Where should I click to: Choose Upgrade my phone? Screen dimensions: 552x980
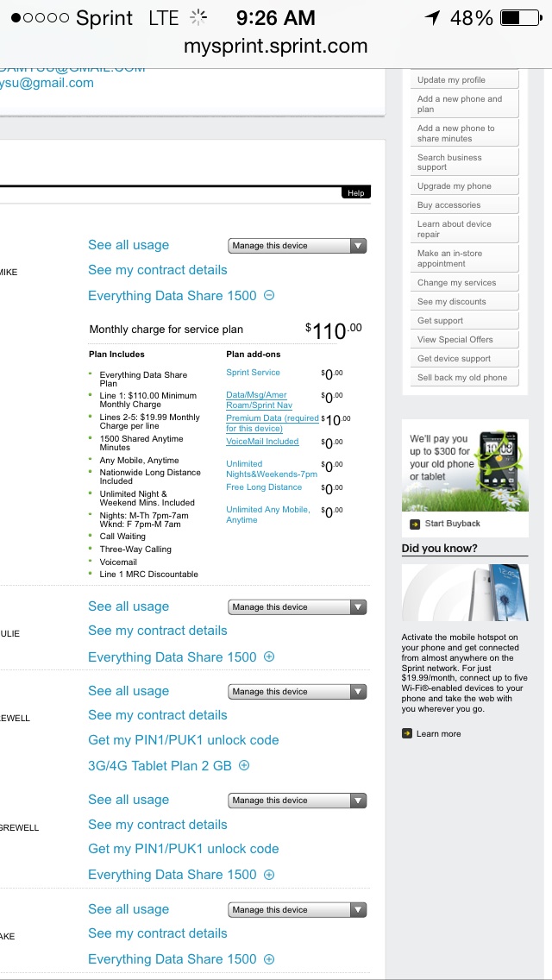465,186
